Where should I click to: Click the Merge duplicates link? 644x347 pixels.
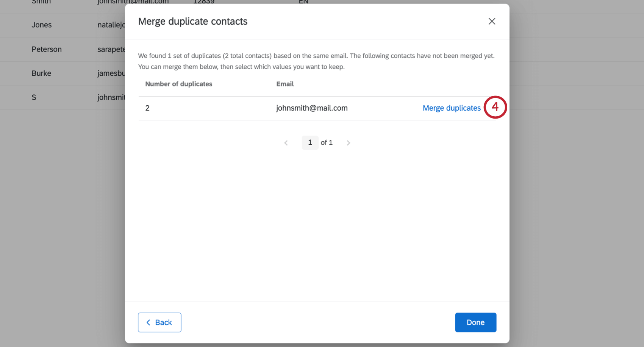pos(452,108)
